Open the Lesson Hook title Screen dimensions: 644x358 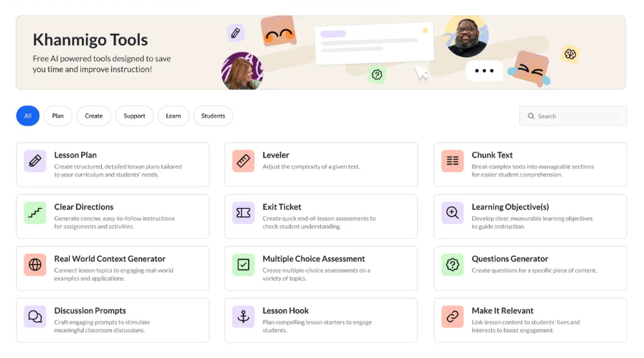286,311
